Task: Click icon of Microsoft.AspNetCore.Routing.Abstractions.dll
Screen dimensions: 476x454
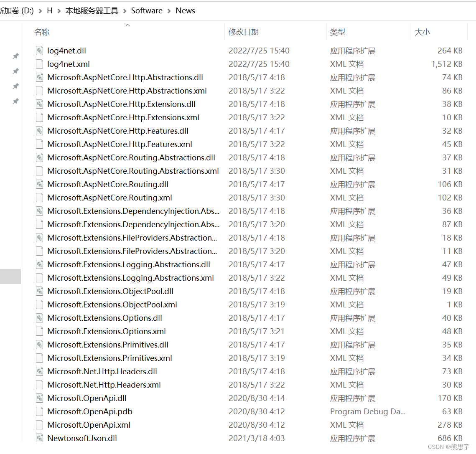Action: pyautogui.click(x=39, y=157)
